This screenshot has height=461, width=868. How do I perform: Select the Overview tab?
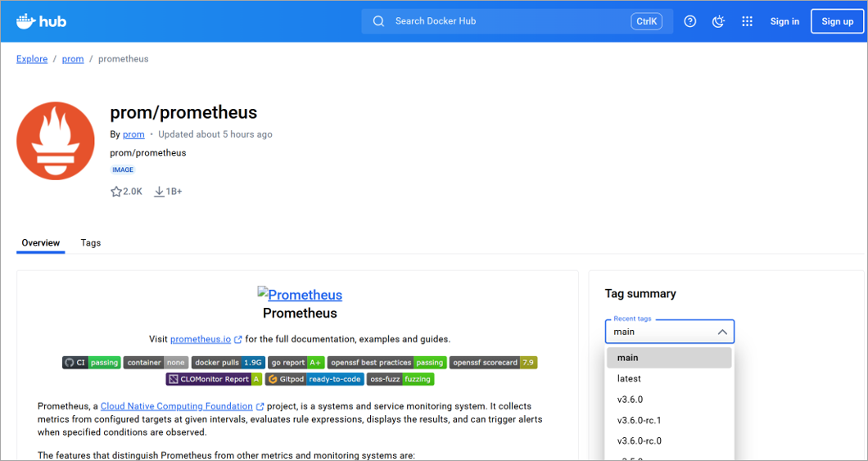pos(41,243)
